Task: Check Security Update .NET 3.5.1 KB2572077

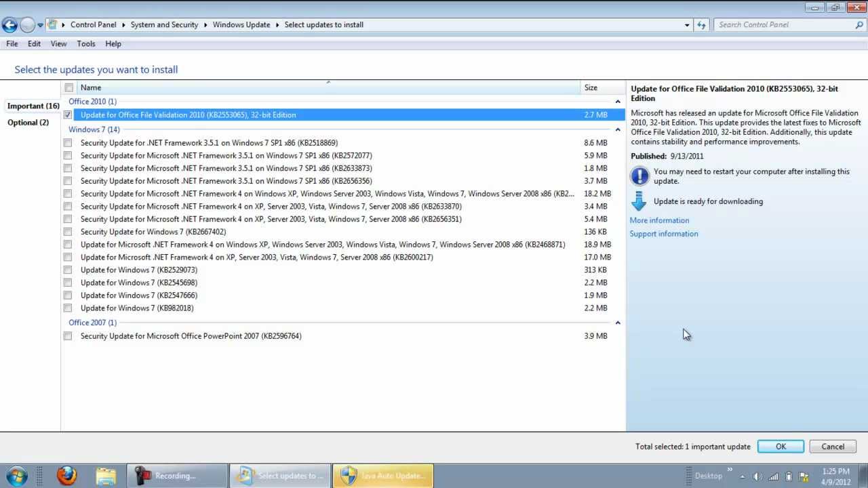Action: (x=68, y=156)
